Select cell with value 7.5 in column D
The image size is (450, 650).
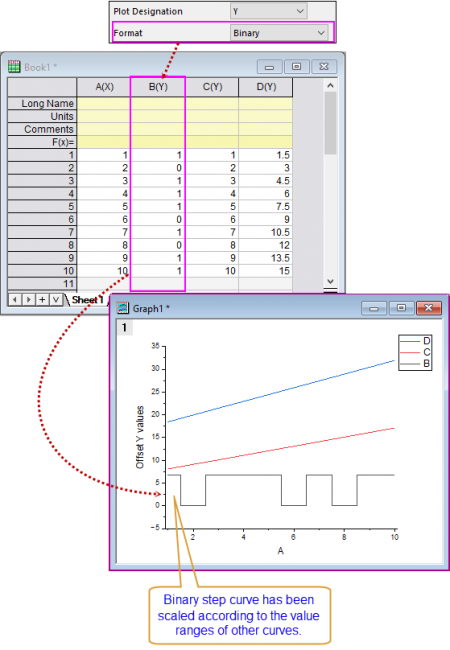coord(266,206)
